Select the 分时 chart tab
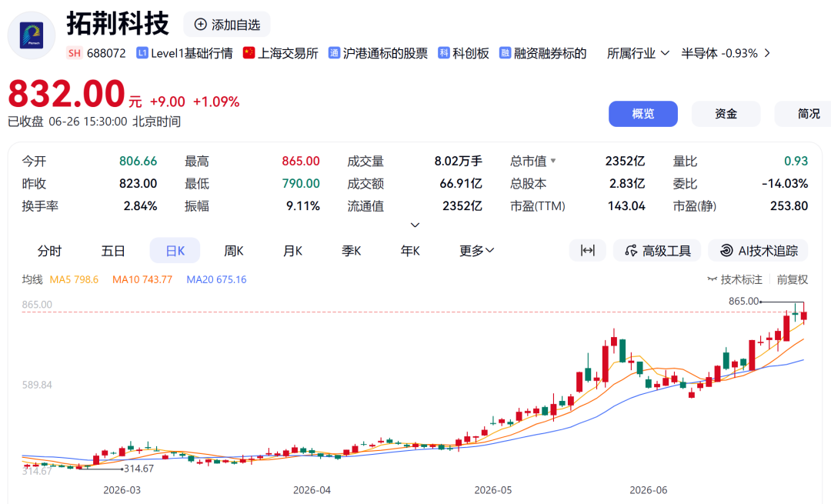The height and width of the screenshot is (504, 831). pos(50,251)
